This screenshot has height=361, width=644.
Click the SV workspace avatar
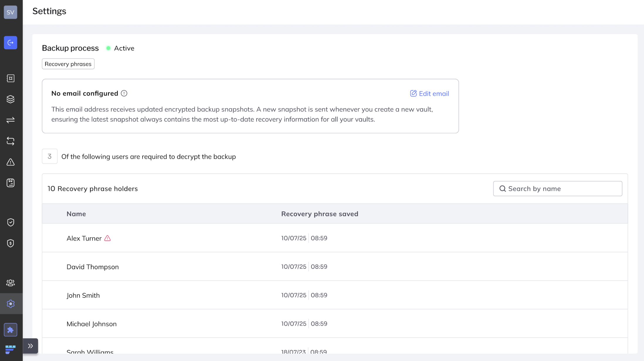pyautogui.click(x=11, y=12)
